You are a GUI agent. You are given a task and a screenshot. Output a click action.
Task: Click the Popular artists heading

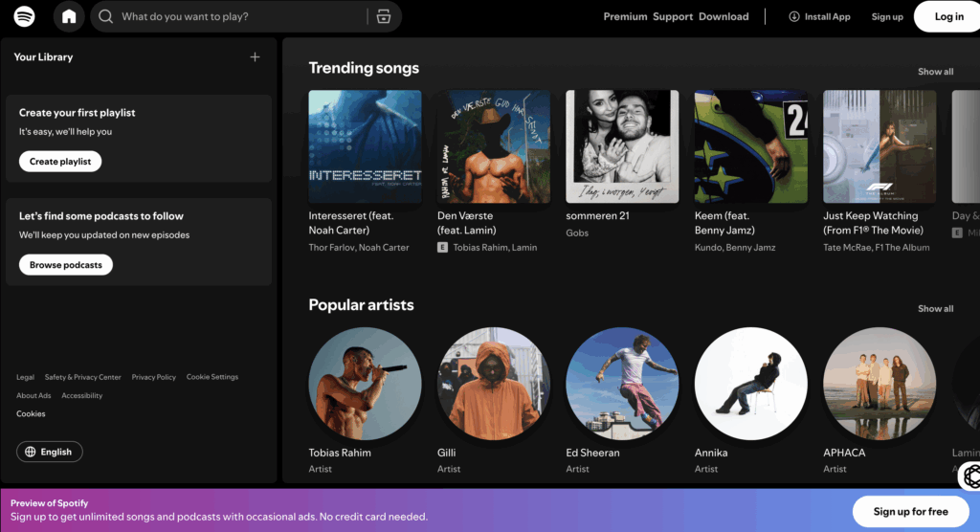(361, 304)
